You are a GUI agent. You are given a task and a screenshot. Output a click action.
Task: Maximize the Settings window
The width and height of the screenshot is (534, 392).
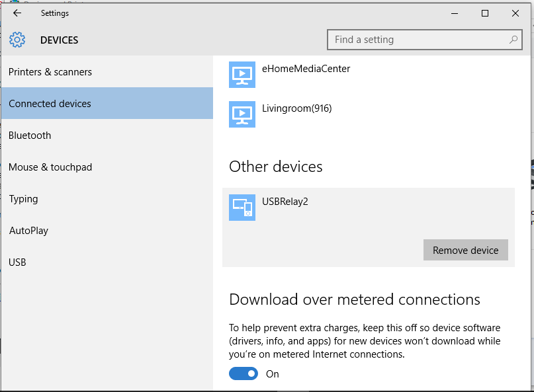(485, 13)
